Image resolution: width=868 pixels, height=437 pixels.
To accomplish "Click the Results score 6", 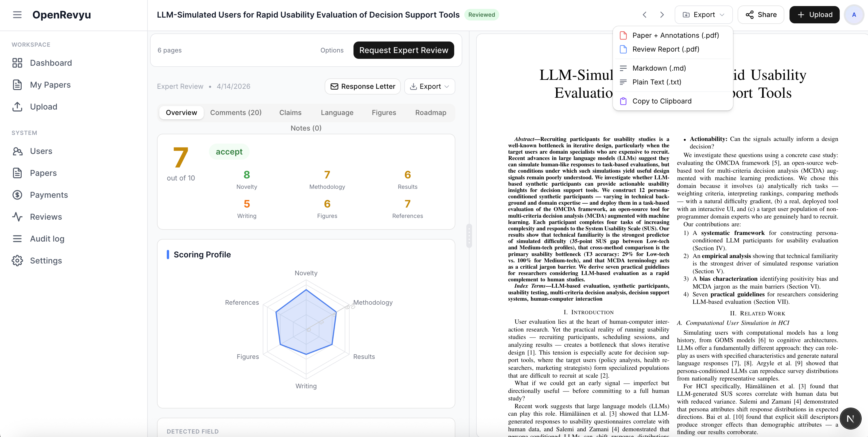I will point(408,175).
